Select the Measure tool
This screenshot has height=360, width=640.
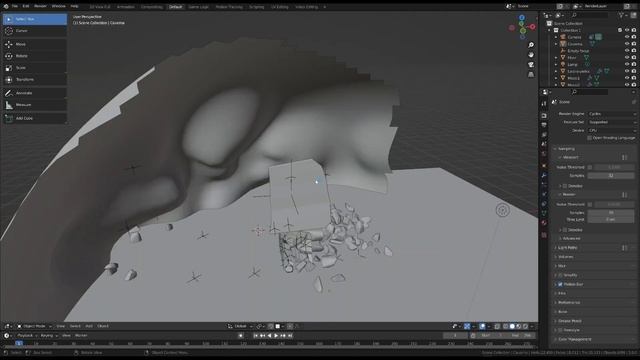35,105
